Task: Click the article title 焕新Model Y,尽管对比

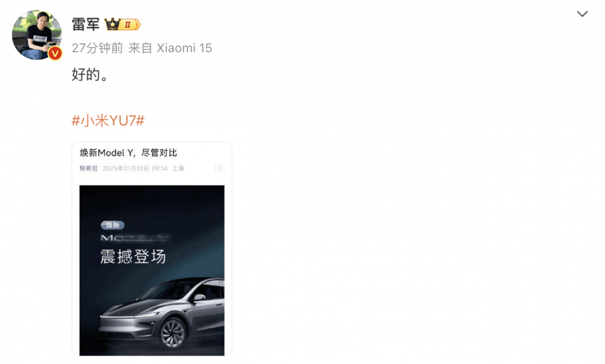Action: (x=128, y=153)
